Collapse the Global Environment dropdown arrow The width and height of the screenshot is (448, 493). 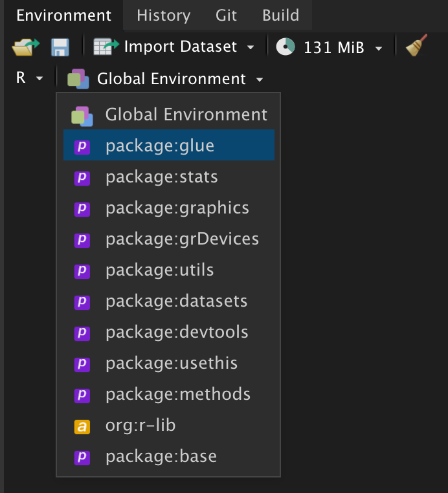coord(260,80)
